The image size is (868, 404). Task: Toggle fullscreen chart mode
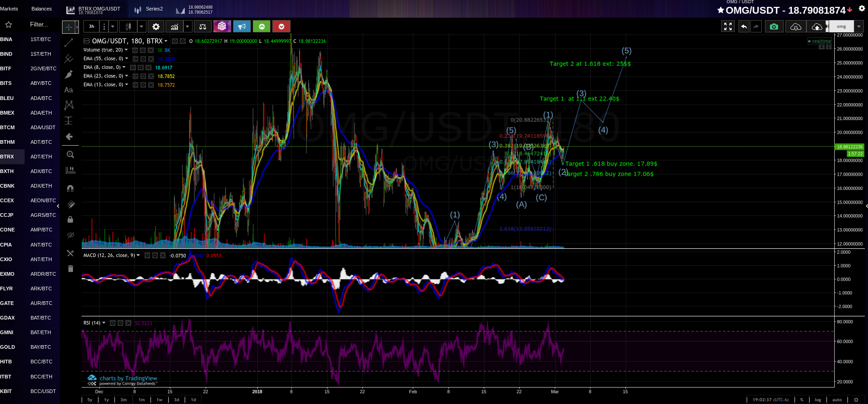(728, 26)
